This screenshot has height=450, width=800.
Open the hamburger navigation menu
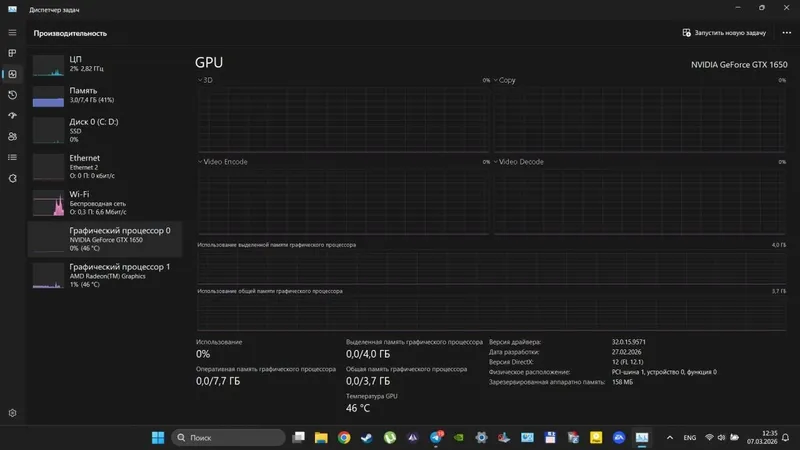[12, 33]
